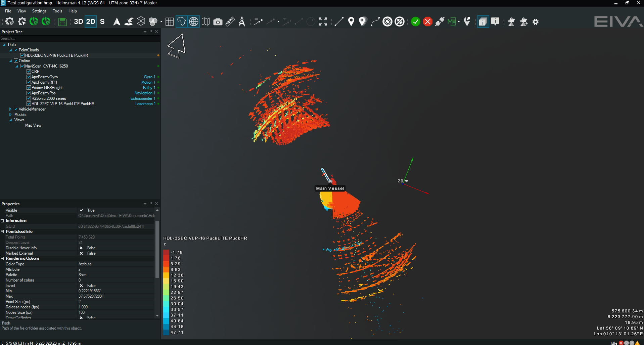
Task: Toggle the Online group checkbox
Action: click(x=16, y=61)
